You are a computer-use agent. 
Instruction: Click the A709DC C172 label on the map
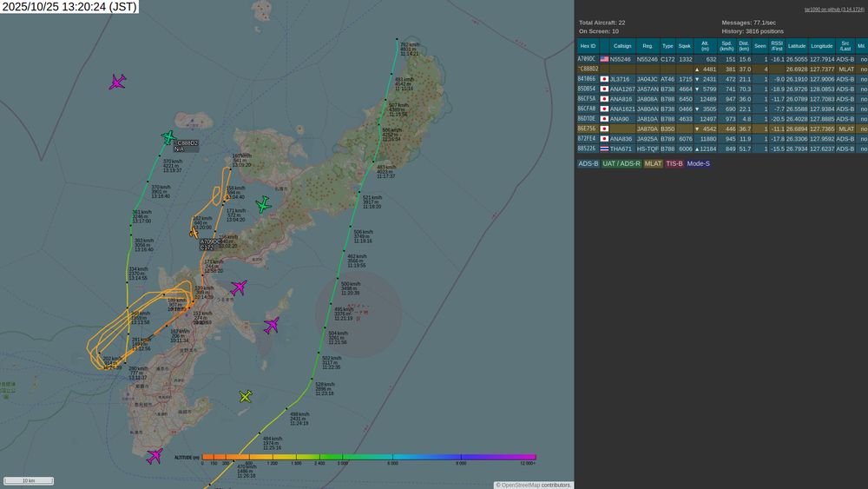pos(210,245)
